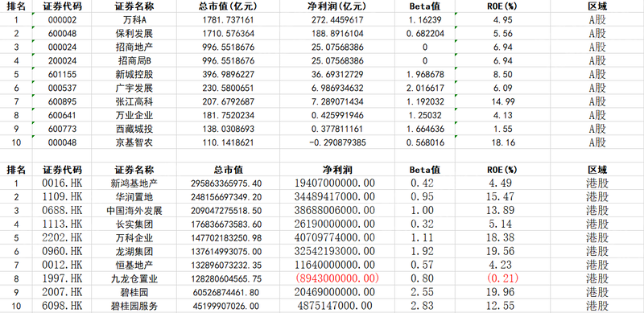This screenshot has height=313, width=644.
Task: Select Beta value 2.83
Action: pos(422,306)
